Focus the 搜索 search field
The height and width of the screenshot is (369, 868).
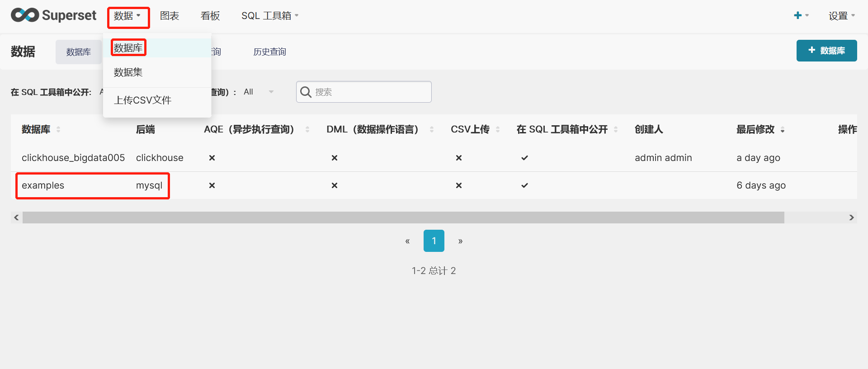pyautogui.click(x=364, y=92)
